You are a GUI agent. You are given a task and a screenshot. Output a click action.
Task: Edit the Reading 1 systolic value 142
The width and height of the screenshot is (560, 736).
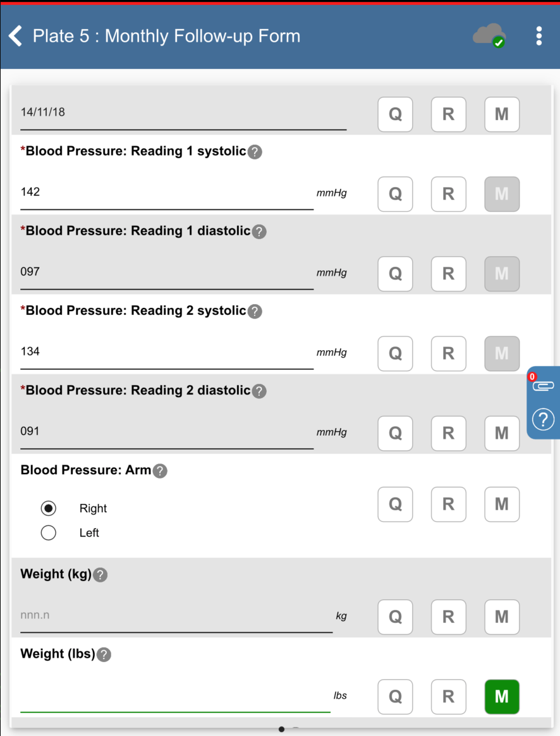pyautogui.click(x=167, y=192)
